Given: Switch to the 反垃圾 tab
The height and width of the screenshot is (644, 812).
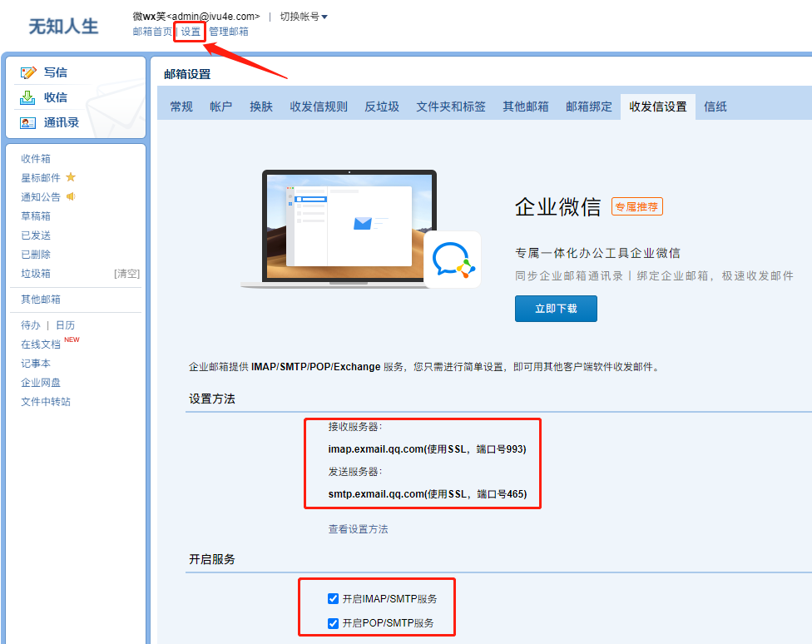Looking at the screenshot, I should [382, 107].
